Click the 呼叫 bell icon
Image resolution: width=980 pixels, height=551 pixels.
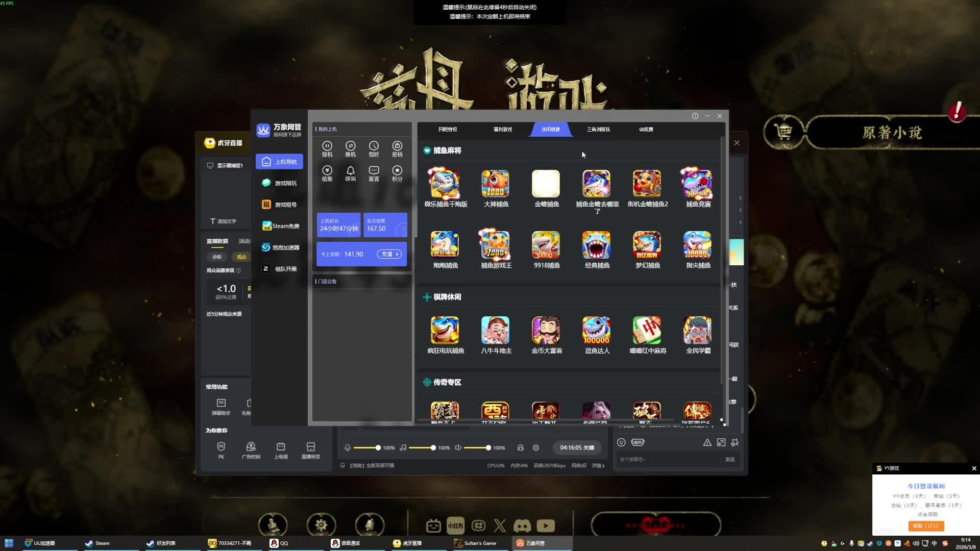[350, 171]
